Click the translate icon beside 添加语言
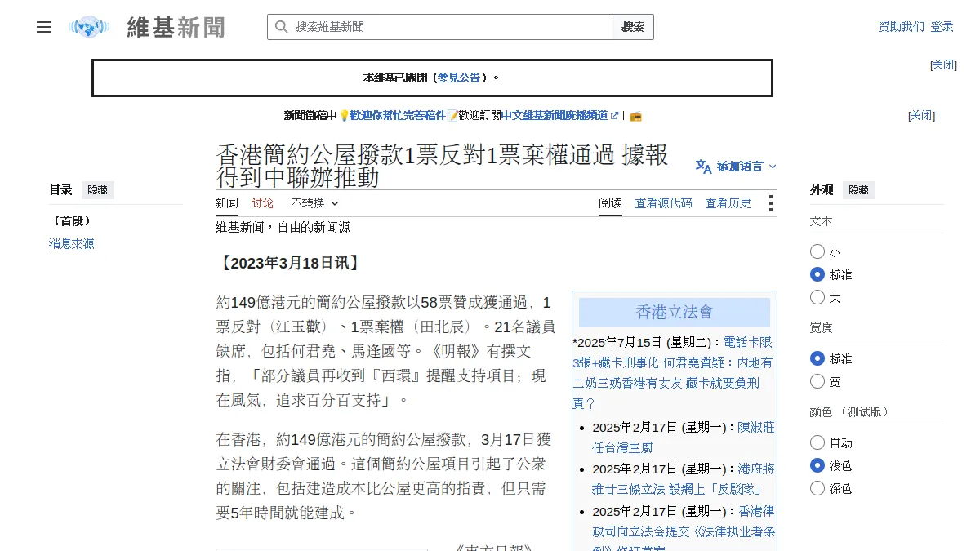This screenshot has height=551, width=980. coord(703,167)
